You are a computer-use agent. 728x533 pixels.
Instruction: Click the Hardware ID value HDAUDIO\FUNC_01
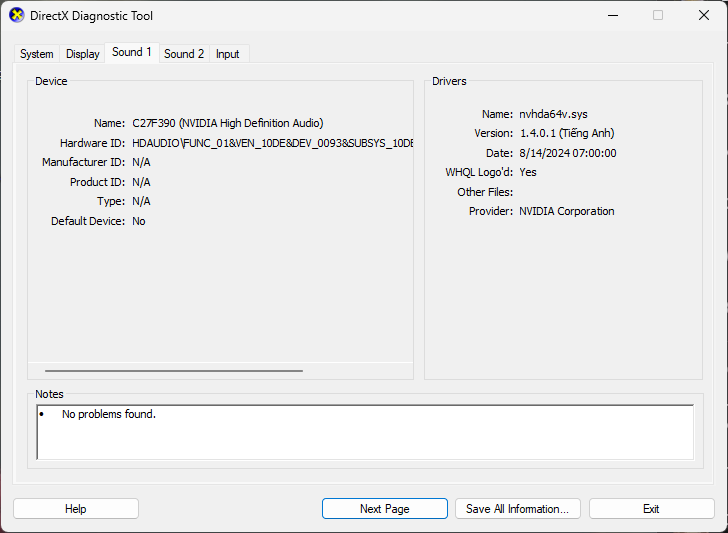(273, 143)
